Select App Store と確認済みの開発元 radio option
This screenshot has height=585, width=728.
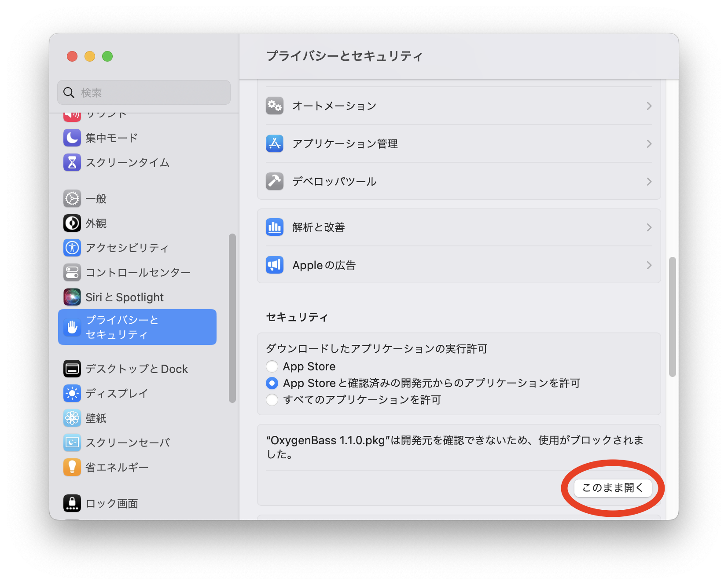(x=272, y=383)
